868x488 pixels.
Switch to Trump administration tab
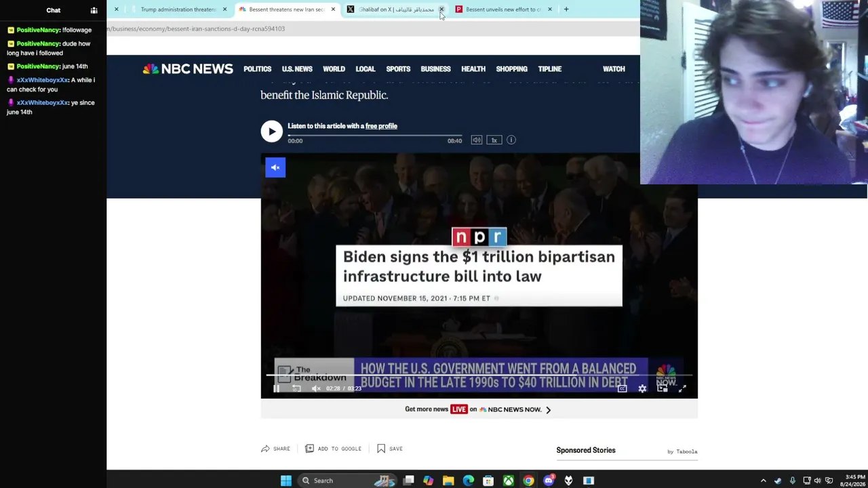click(177, 9)
